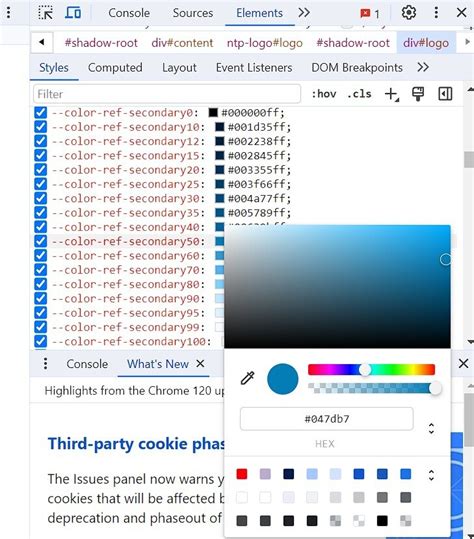Screen dimensions: 474x539
Task: Close the bottom drawer panel
Action: pos(463,363)
